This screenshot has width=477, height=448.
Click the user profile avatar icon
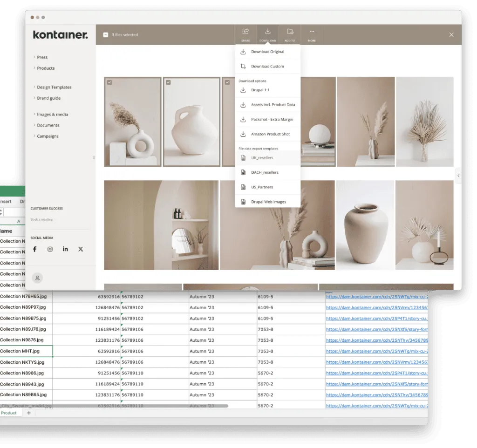click(x=37, y=278)
